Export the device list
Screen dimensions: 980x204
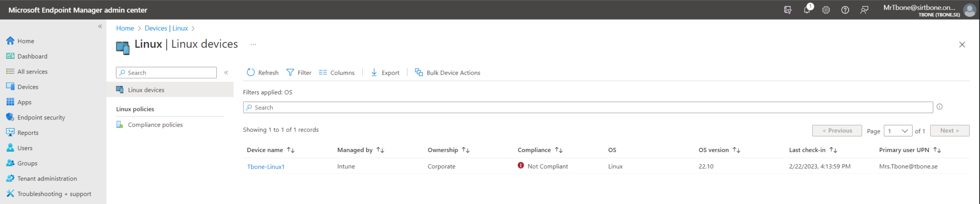coord(385,73)
